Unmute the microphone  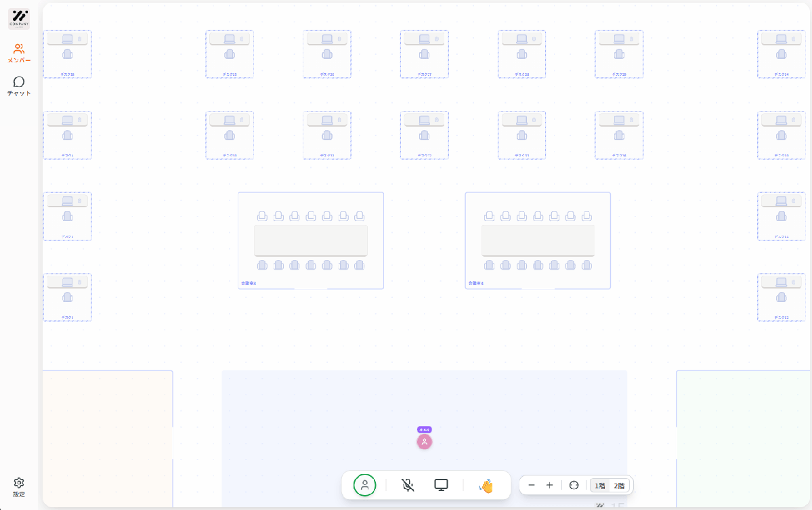tap(407, 485)
